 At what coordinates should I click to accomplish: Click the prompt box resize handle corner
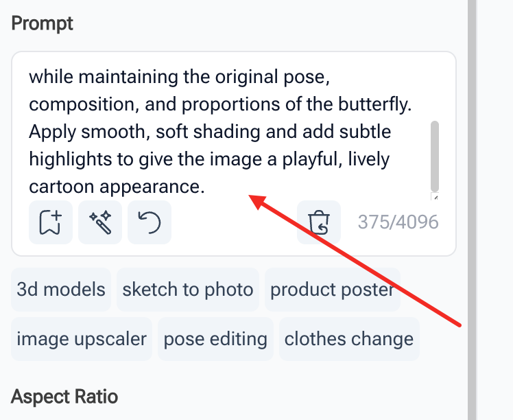(436, 197)
